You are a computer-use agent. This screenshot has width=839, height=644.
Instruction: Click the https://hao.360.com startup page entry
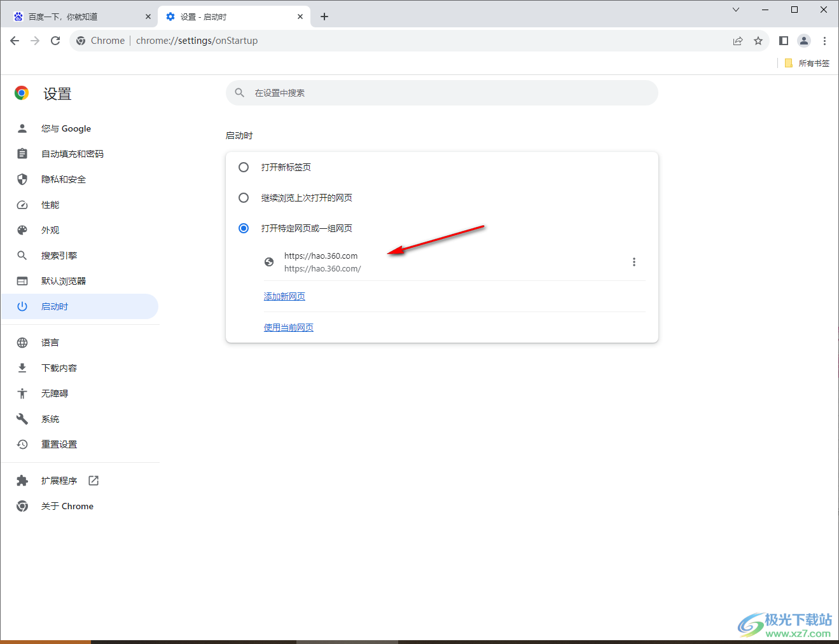tap(455, 262)
